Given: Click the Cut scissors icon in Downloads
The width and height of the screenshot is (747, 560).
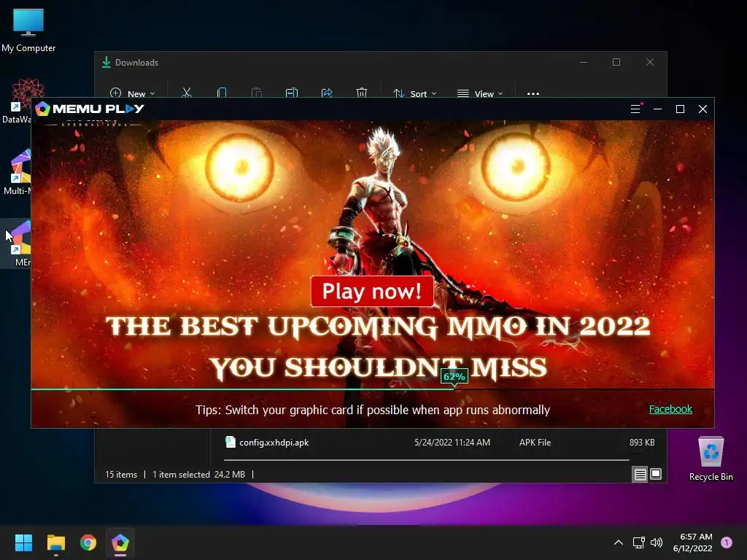Looking at the screenshot, I should coord(187,93).
